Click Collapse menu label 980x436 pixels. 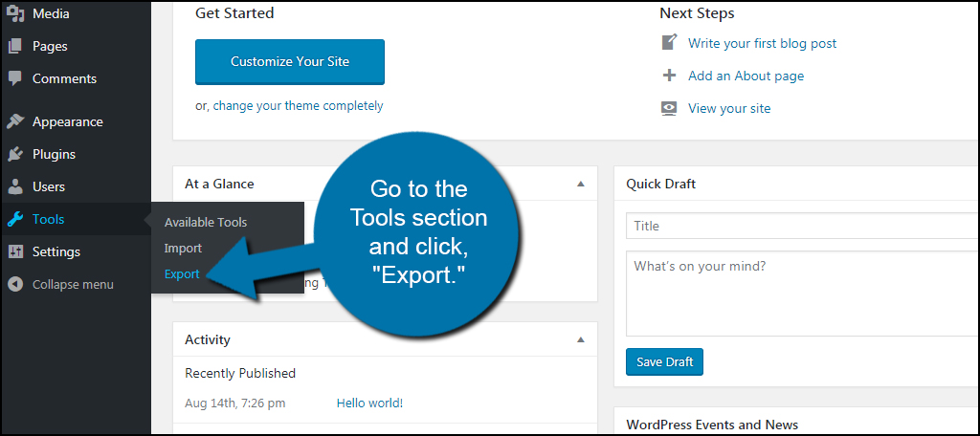[x=73, y=284]
